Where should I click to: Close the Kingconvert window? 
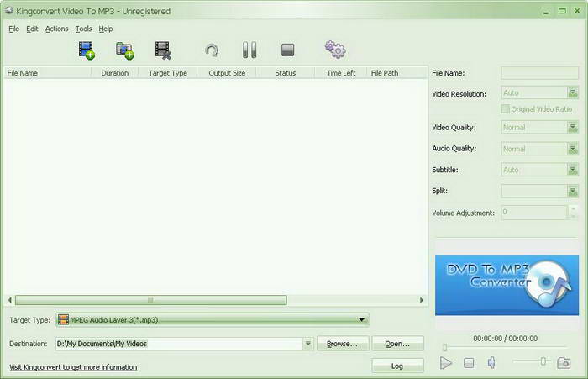coord(577,11)
